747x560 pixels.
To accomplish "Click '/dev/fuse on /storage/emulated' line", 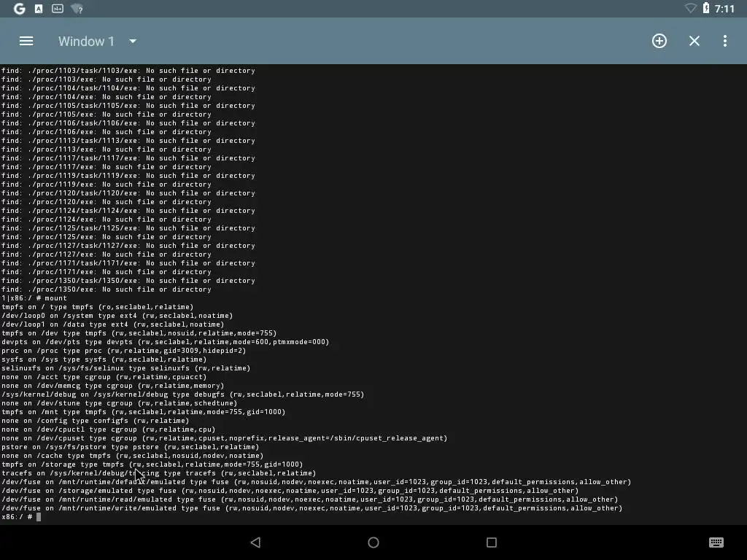I will 290,491.
